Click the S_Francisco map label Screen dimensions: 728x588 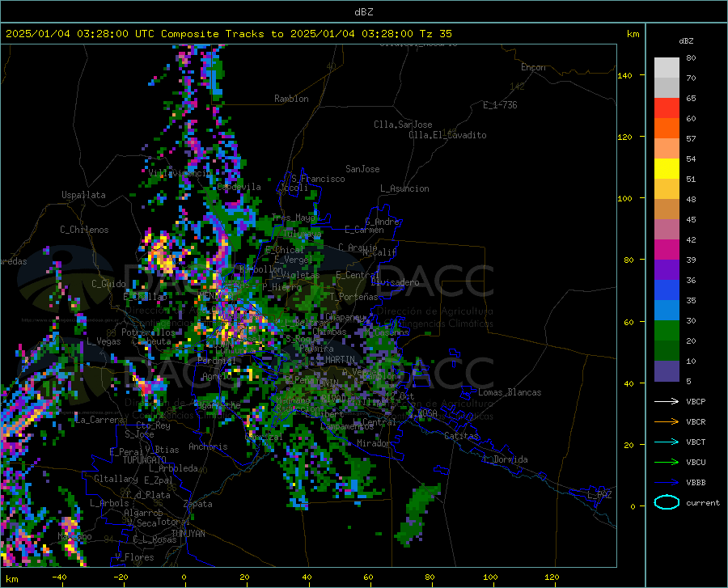tap(318, 179)
